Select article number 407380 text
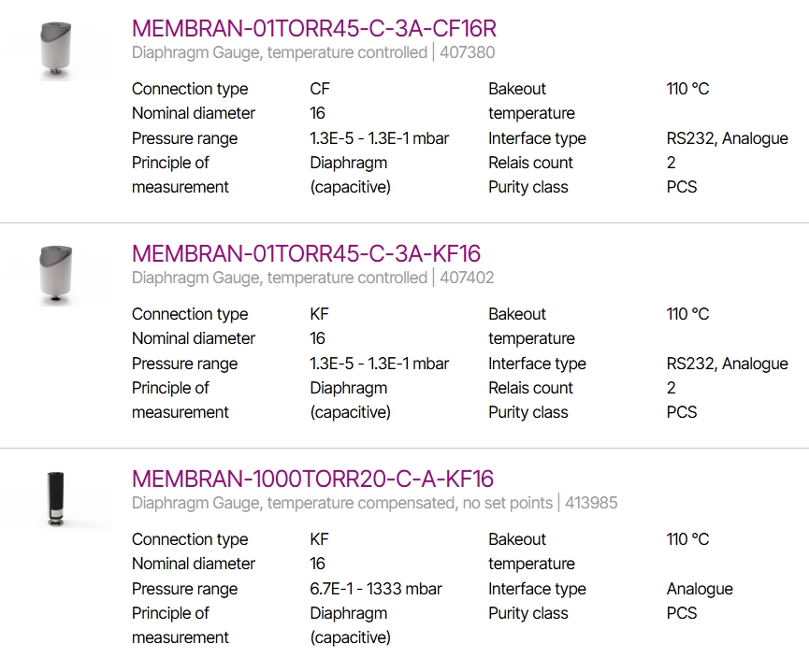The height and width of the screenshot is (672, 809). (467, 52)
